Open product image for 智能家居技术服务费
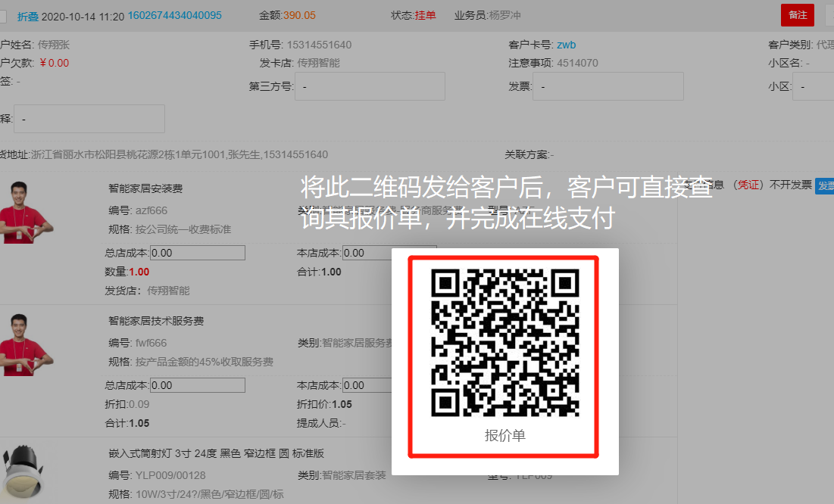The width and height of the screenshot is (834, 504). [26, 344]
